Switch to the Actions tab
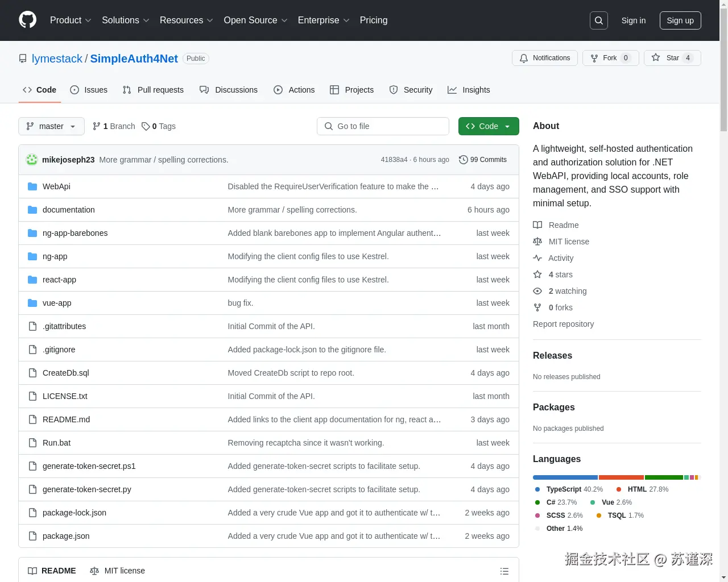 294,90
